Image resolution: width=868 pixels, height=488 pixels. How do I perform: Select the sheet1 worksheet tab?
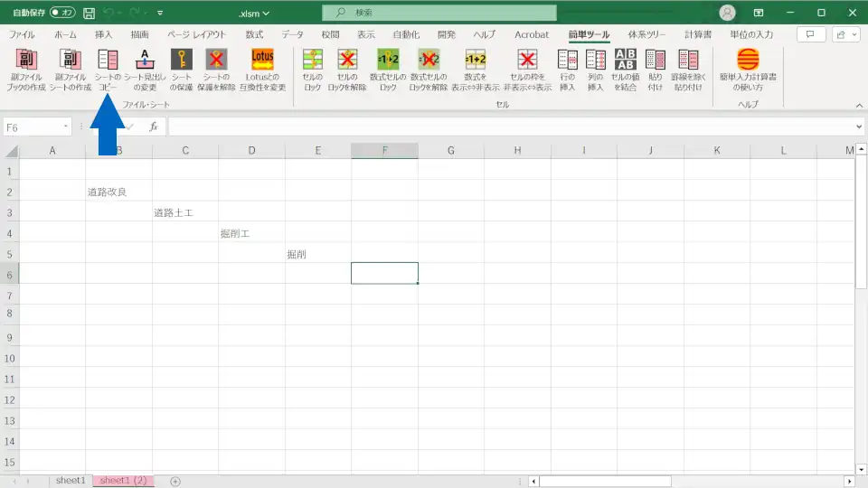pos(71,481)
